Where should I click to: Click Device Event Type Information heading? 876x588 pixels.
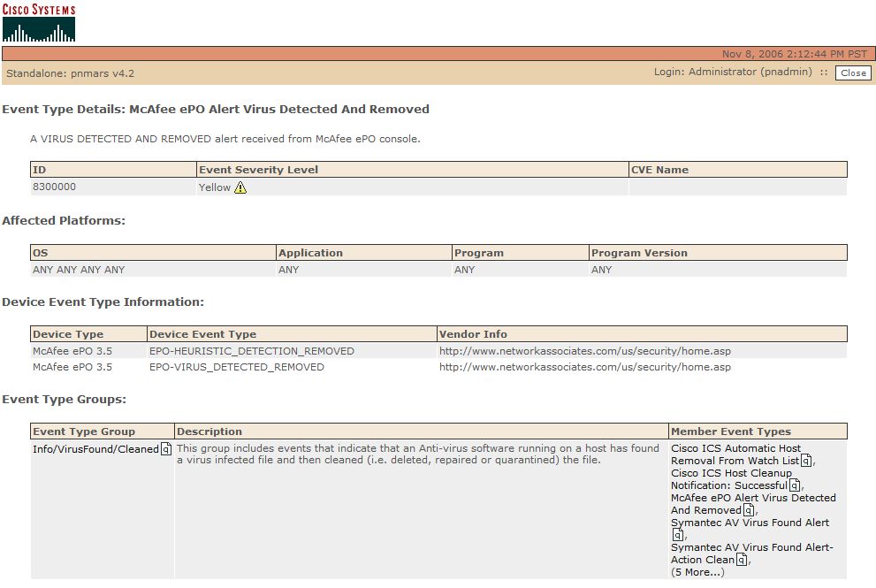[103, 302]
